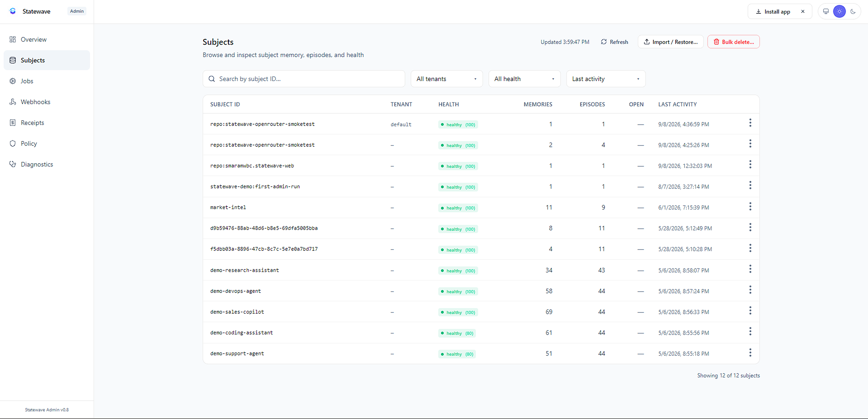Click the TENANT column header
The image size is (868, 419).
click(401, 105)
